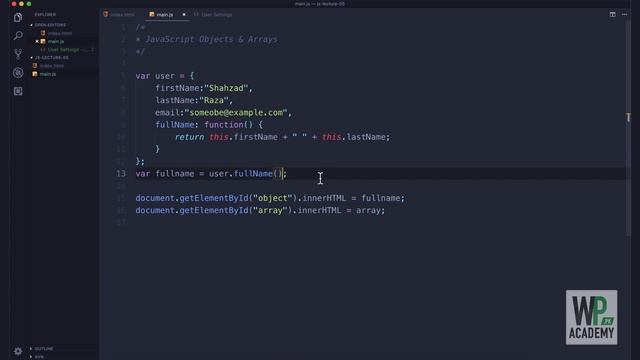Image resolution: width=640 pixels, height=360 pixels.
Task: Click the unsaved dot on the main.js tab
Action: (184, 14)
